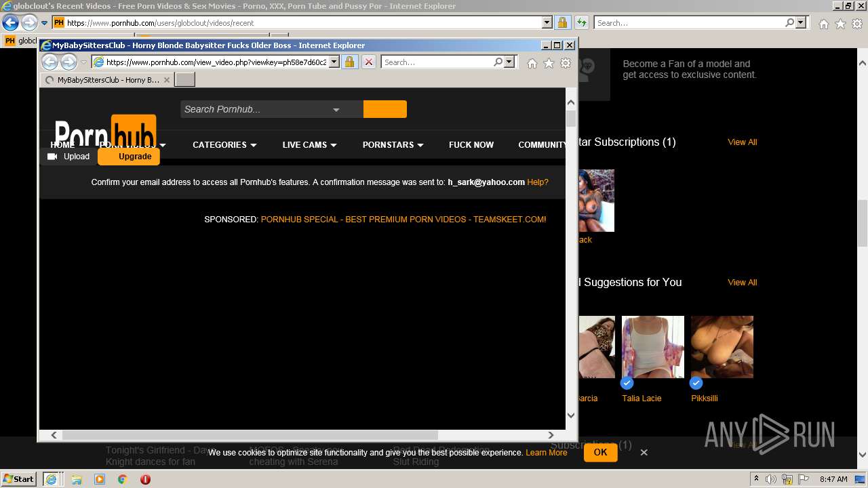868x488 pixels.
Task: Click the network icon in system tray
Action: 787,479
